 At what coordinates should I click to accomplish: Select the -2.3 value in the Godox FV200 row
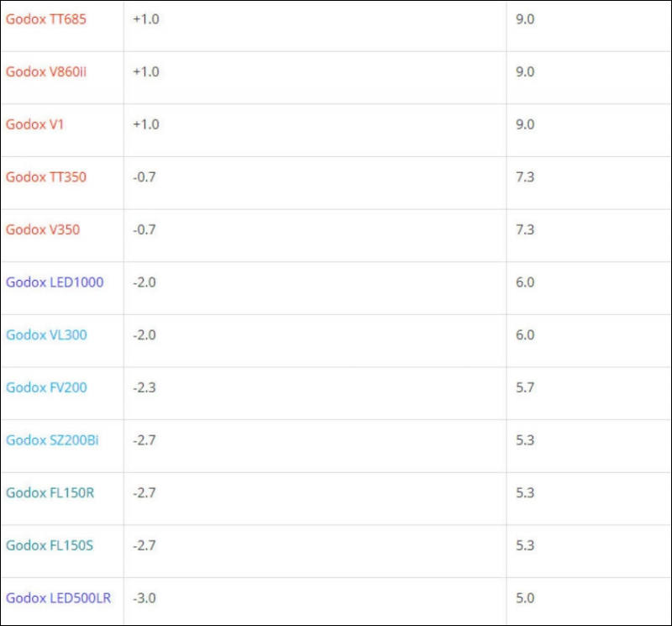point(144,387)
